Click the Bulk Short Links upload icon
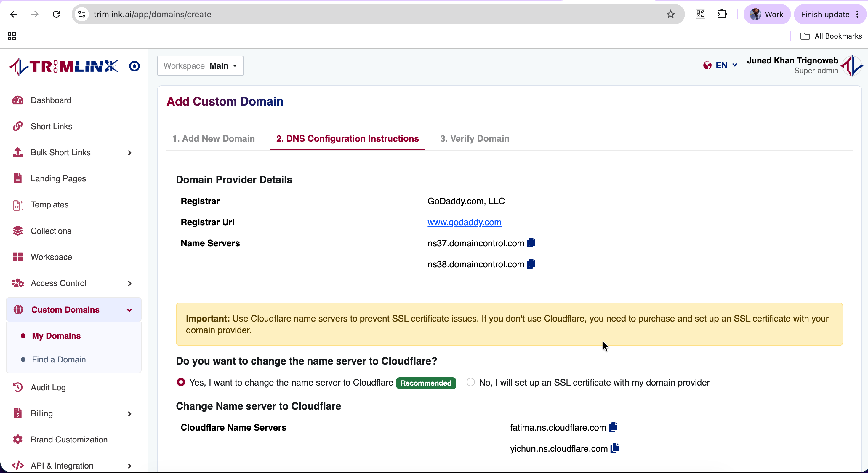This screenshot has height=473, width=868. pos(17,152)
